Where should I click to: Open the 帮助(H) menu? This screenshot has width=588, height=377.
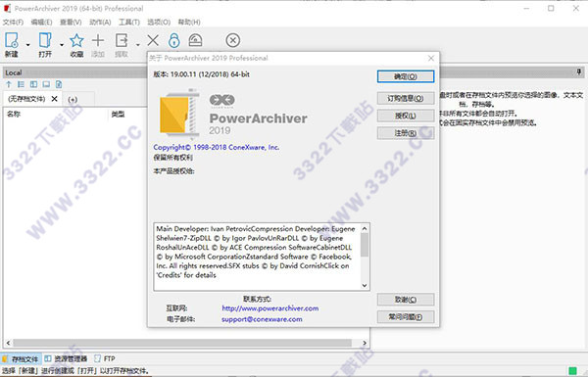pyautogui.click(x=189, y=23)
